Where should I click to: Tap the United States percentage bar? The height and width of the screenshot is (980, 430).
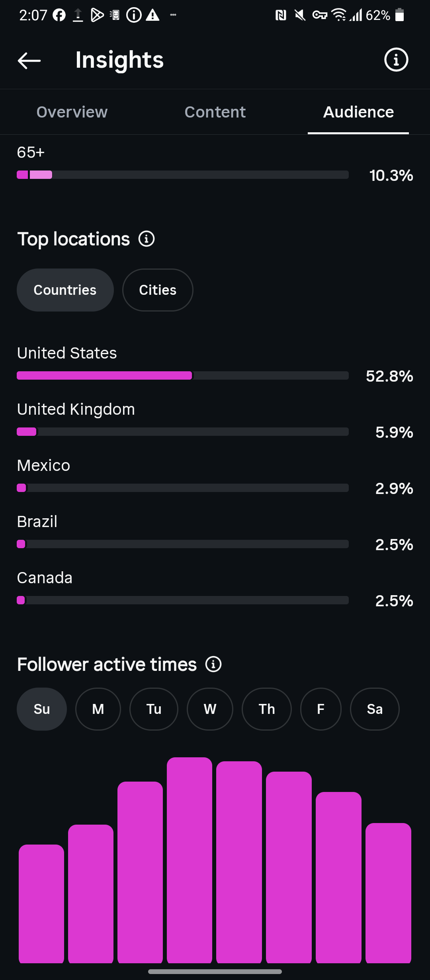pyautogui.click(x=183, y=376)
